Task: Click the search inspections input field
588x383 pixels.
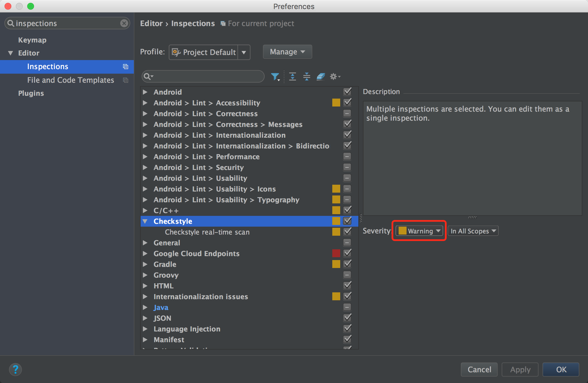Action: (x=204, y=76)
